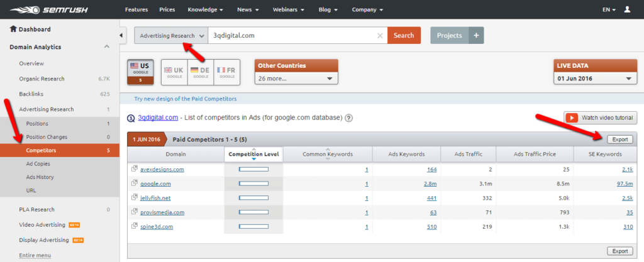Open the Blog menu

(328, 9)
